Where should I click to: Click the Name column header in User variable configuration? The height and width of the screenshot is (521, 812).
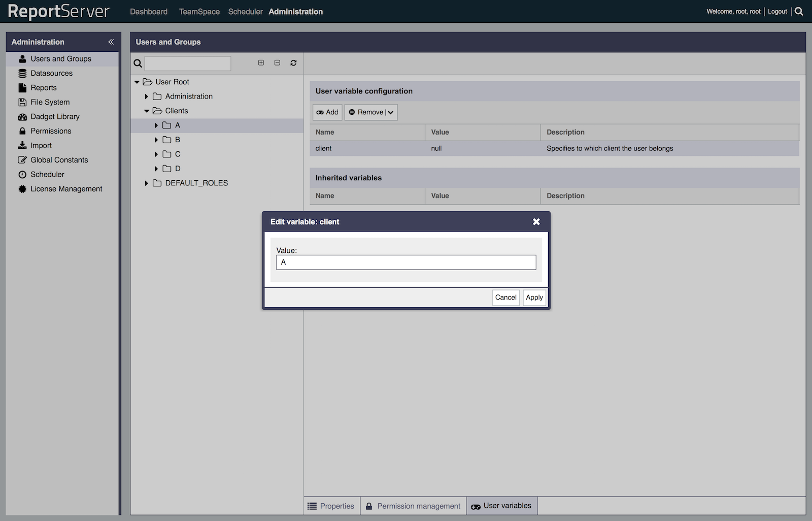367,132
